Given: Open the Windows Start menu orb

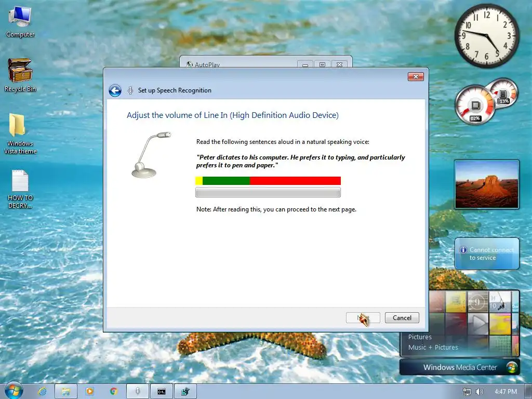Looking at the screenshot, I should [14, 391].
